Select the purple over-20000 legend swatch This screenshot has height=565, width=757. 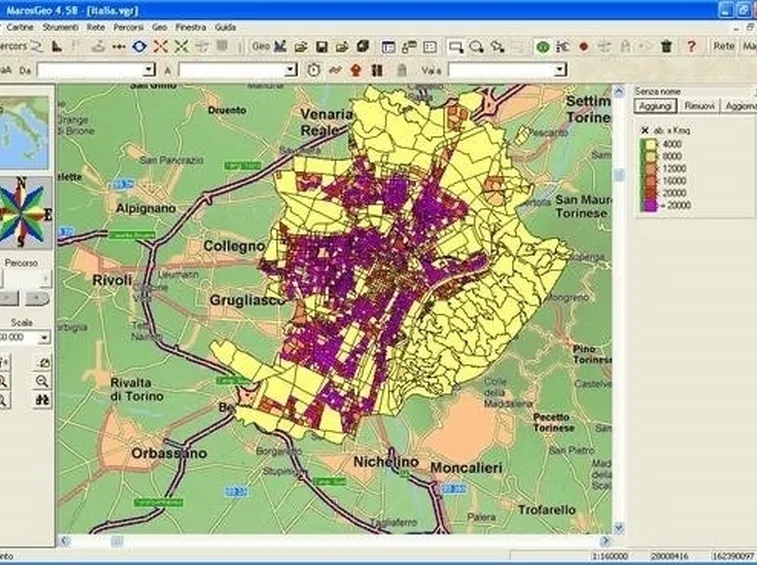[648, 205]
